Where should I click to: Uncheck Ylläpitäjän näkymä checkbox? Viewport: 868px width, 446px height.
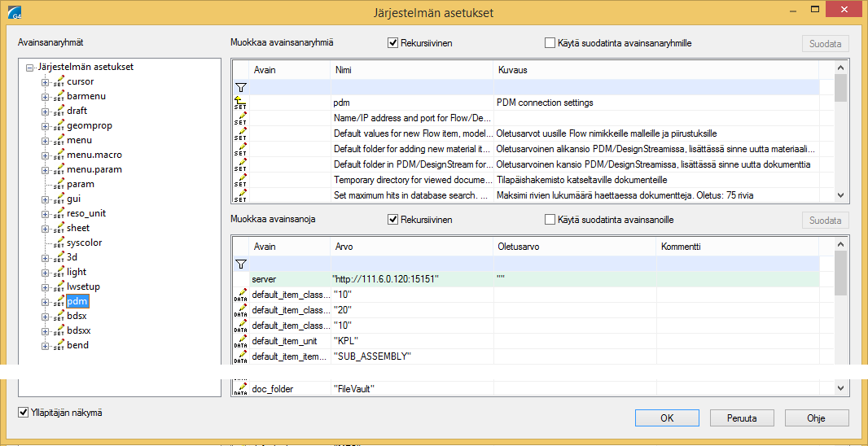23,413
